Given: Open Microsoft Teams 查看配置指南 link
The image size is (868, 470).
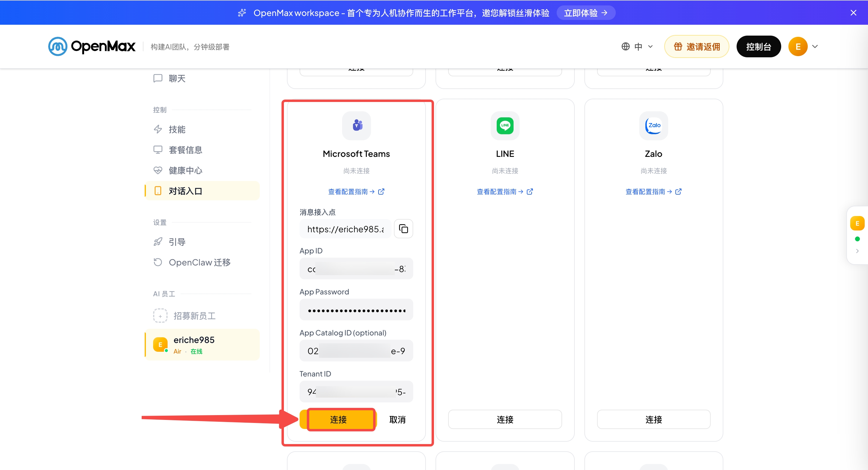Looking at the screenshot, I should pos(356,192).
